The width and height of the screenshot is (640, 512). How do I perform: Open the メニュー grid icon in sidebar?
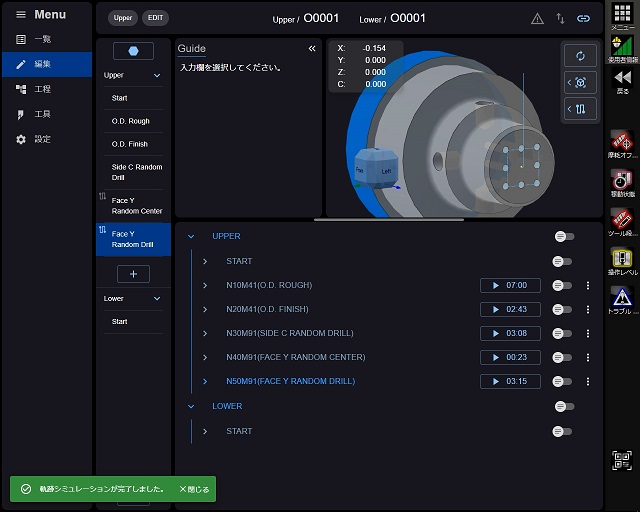coord(622,17)
